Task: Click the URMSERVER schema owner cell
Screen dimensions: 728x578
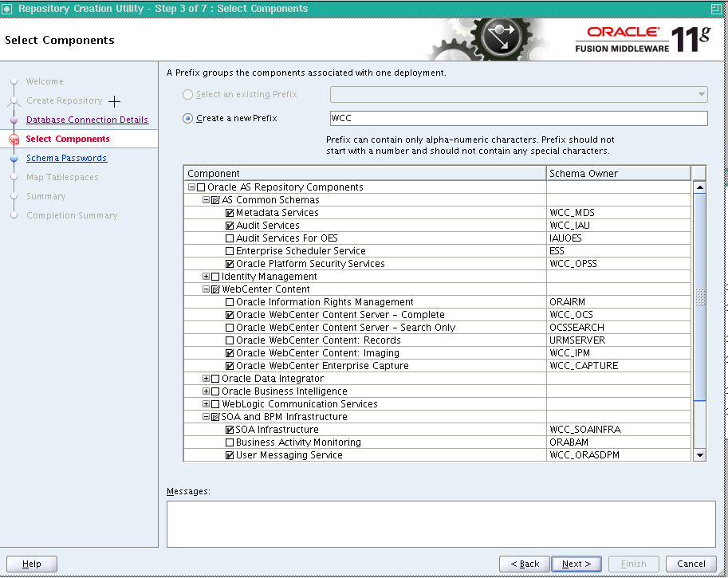Action: [619, 340]
